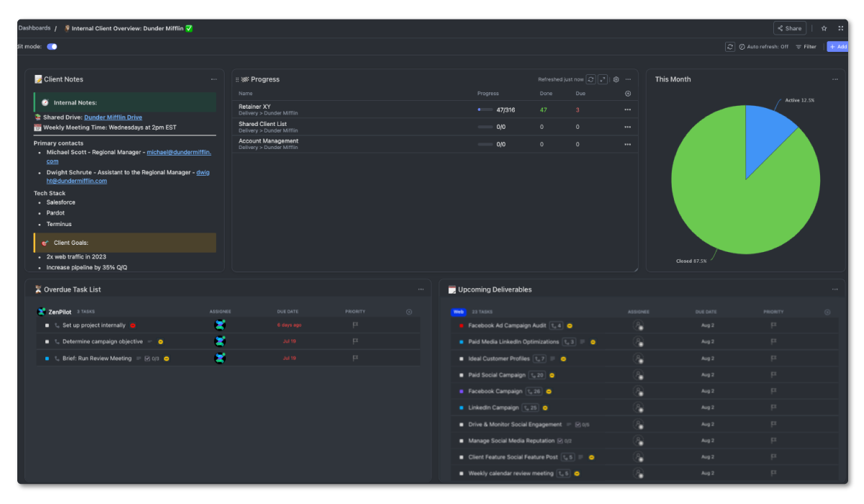Open the Retainer XY row options menu

(627, 109)
